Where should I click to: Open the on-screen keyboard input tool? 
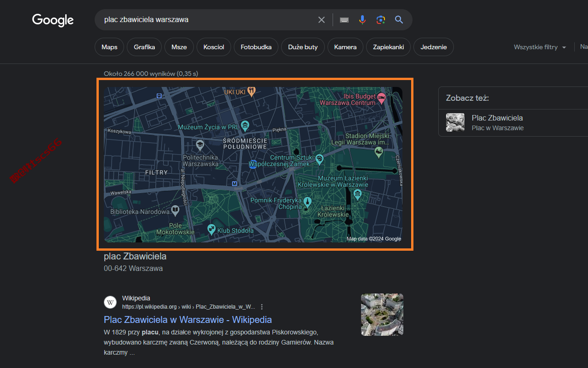pos(344,20)
